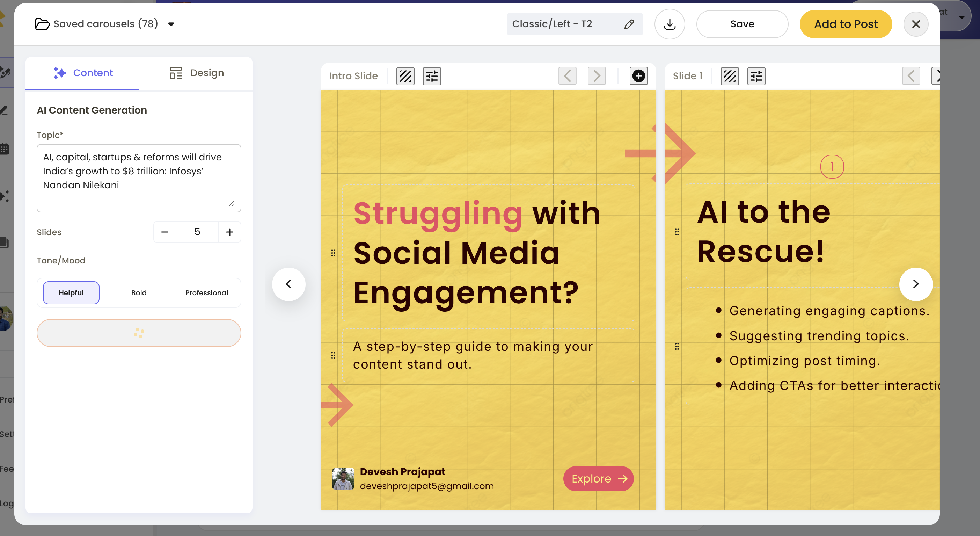Viewport: 980px width, 536px height.
Task: Open Slide 1 settings sliders icon
Action: 756,76
